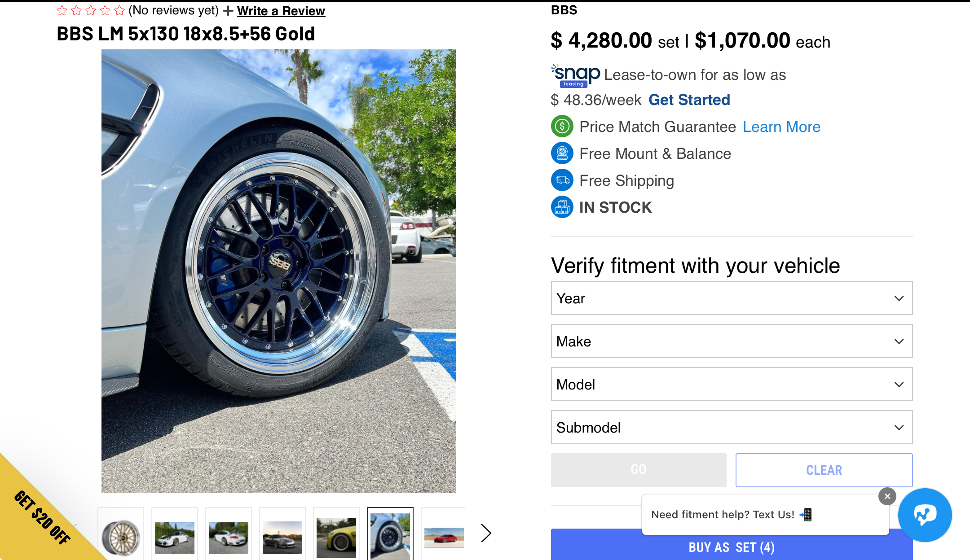The height and width of the screenshot is (560, 970).
Task: Click the green Price Match Guarantee icon
Action: coord(562,127)
